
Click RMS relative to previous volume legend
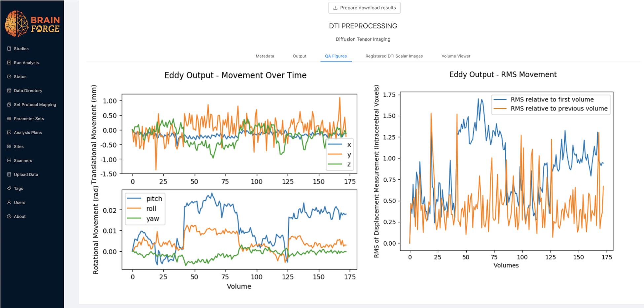[551, 108]
